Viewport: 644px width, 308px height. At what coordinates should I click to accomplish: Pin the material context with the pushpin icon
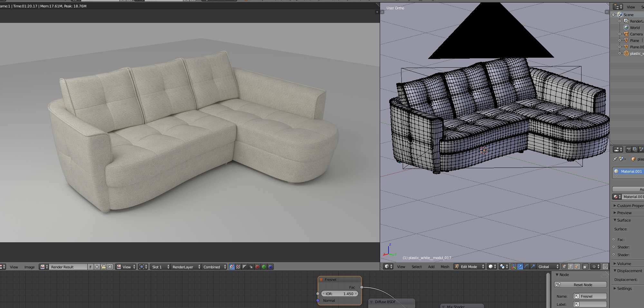point(615,159)
